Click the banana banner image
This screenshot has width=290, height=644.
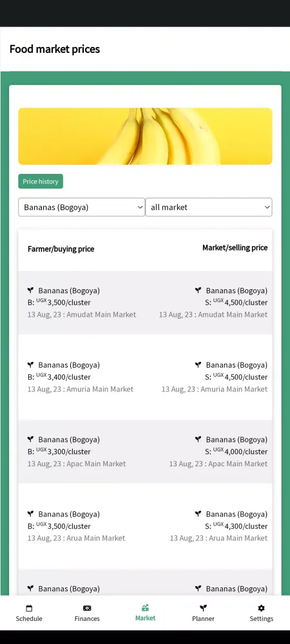tap(145, 137)
